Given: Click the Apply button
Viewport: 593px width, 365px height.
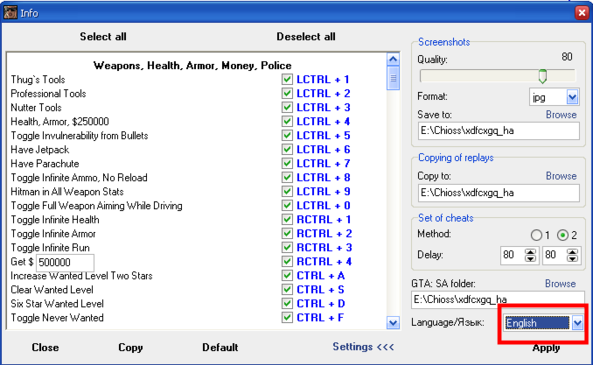Looking at the screenshot, I should pyautogui.click(x=546, y=348).
